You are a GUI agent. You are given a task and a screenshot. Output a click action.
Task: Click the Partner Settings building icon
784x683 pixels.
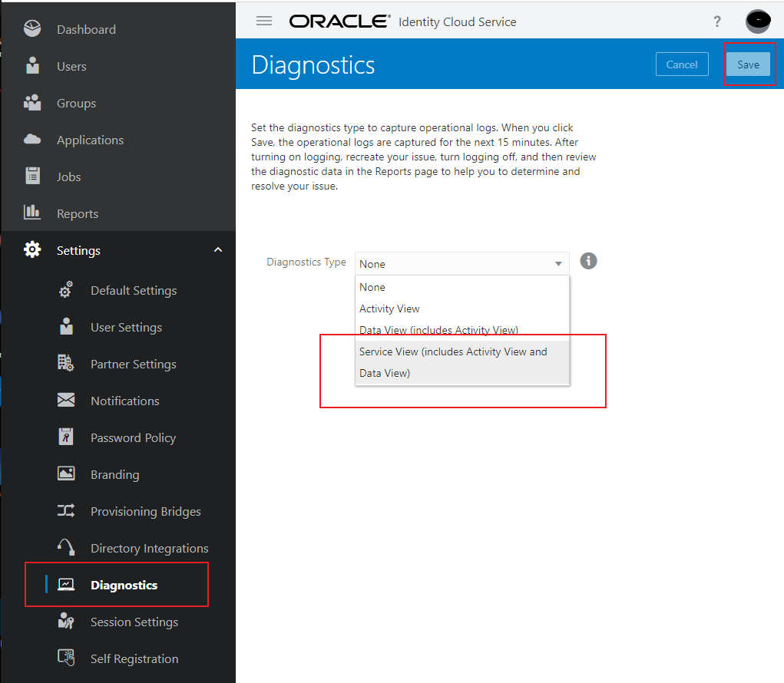(66, 363)
